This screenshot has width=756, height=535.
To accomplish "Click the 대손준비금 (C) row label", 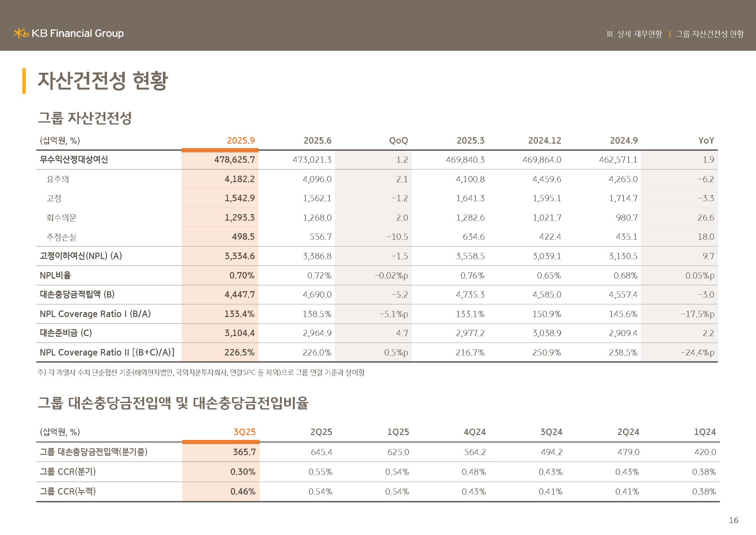I will (x=66, y=333).
